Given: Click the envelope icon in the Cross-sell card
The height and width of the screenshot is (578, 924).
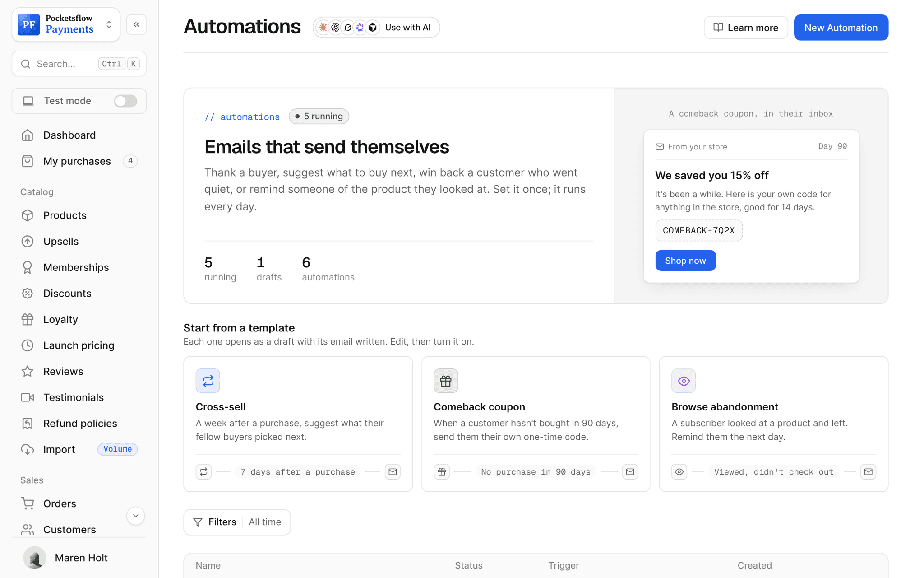Looking at the screenshot, I should [393, 472].
